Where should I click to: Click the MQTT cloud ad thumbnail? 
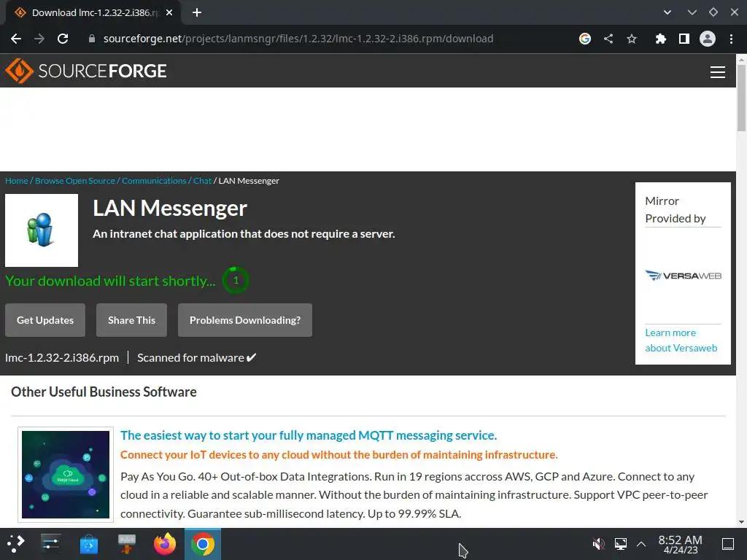pos(66,475)
